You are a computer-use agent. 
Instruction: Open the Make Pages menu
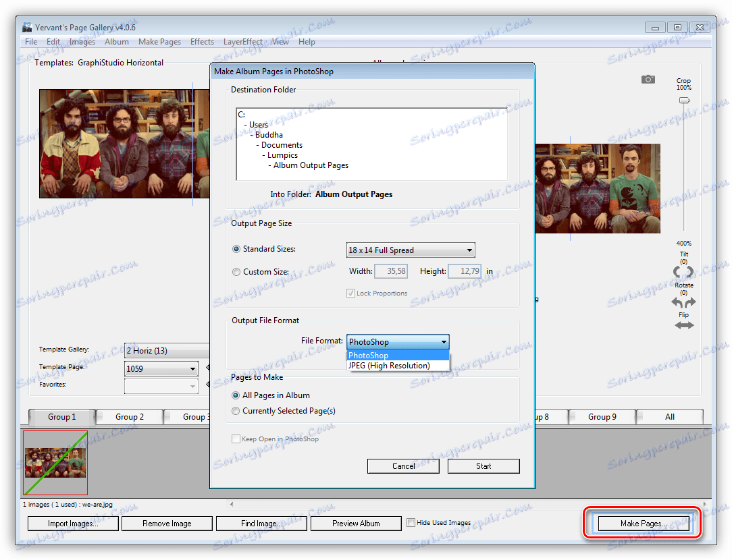click(159, 42)
